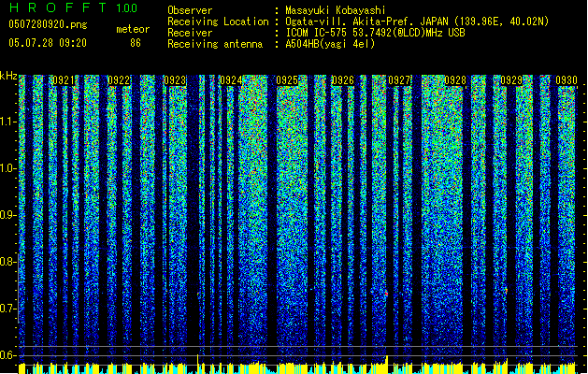Click the 0.7 kHz axis label
Viewport: 588px width, 374px height.
(x=8, y=309)
